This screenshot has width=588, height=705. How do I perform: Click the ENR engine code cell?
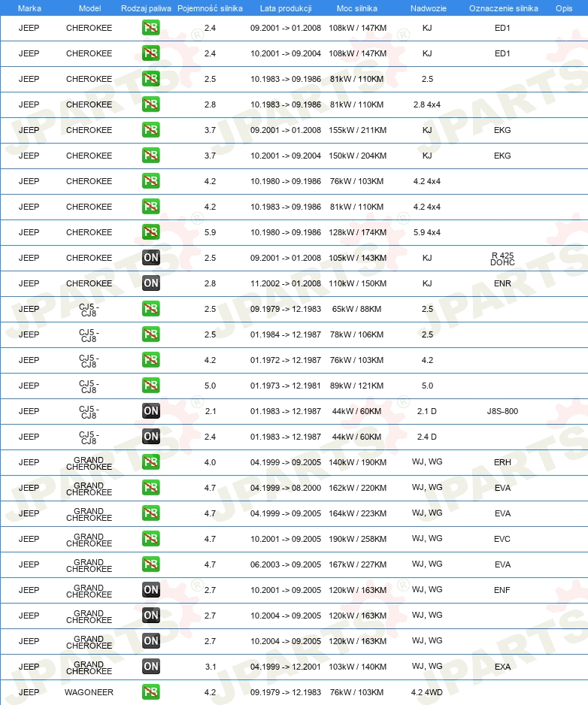(x=502, y=283)
